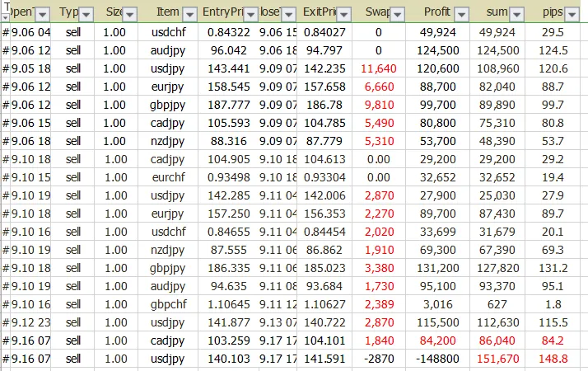Screen dimensions: 588x371
Task: Select the profit cell 88,700
Action: 437,87
